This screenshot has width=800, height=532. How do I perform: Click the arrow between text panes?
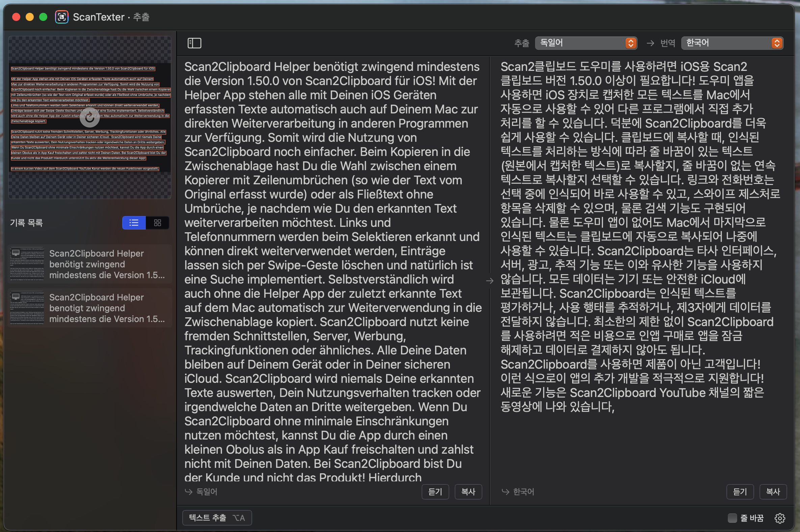(489, 281)
